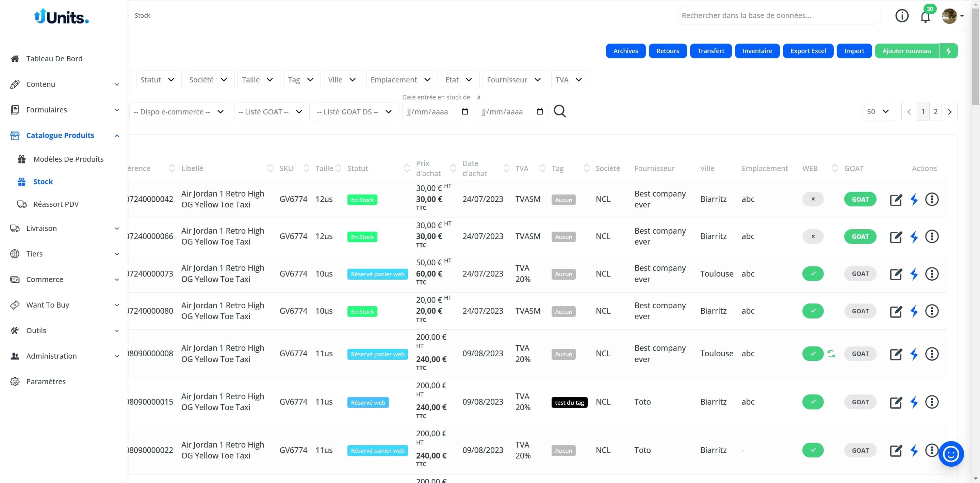The width and height of the screenshot is (980, 483).
Task: Click the start date entry field
Action: pyautogui.click(x=438, y=112)
